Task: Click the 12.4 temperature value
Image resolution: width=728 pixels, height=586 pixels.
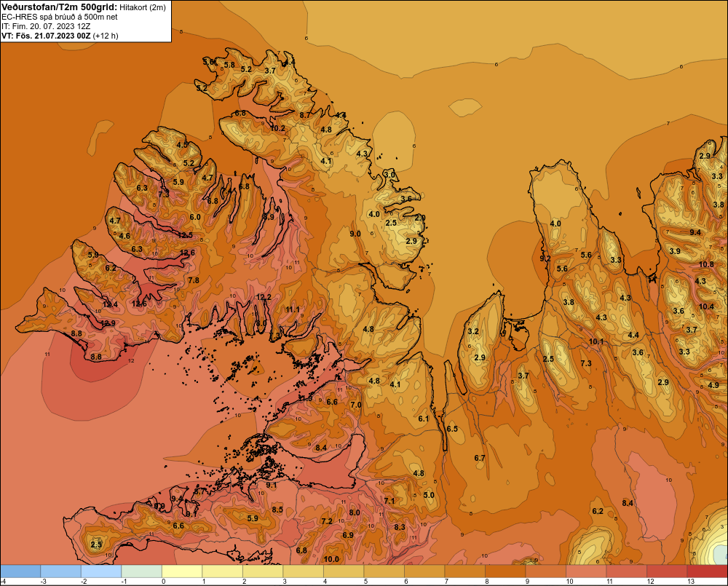Action: tap(111, 304)
